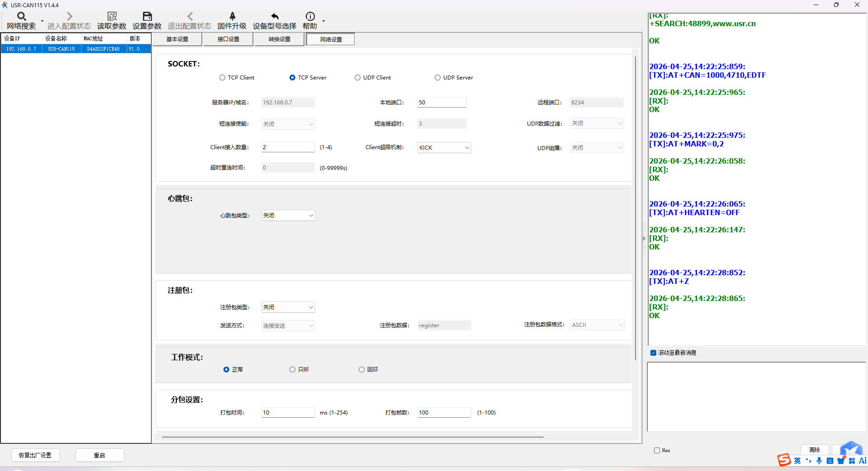This screenshot has width=868, height=471.
Task: Click the Client接入数量 input field
Action: [x=288, y=147]
